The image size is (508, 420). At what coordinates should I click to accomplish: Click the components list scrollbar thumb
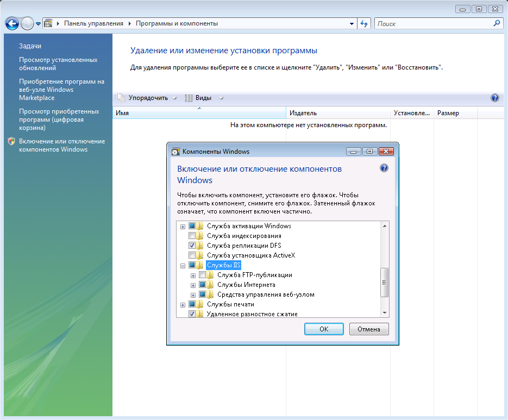click(385, 283)
